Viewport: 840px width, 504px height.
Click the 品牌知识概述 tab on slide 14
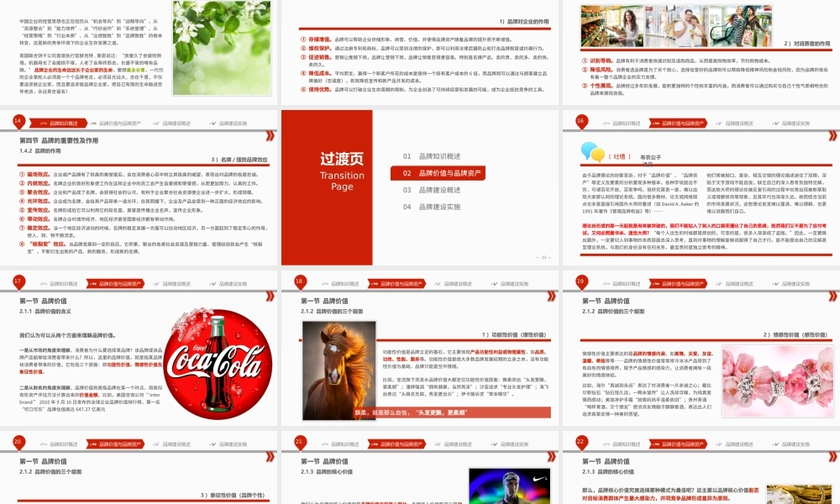click(62, 123)
